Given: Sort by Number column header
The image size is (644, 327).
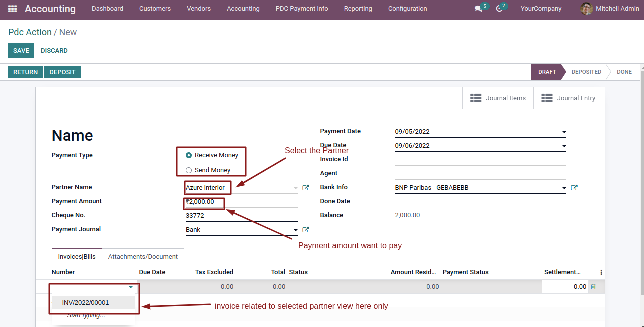Looking at the screenshot, I should [63, 272].
